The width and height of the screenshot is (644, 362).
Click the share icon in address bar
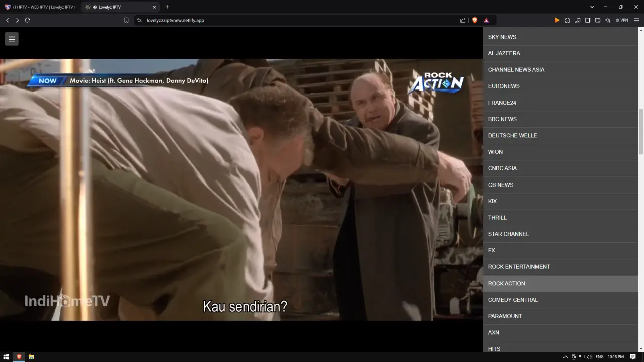click(x=463, y=20)
